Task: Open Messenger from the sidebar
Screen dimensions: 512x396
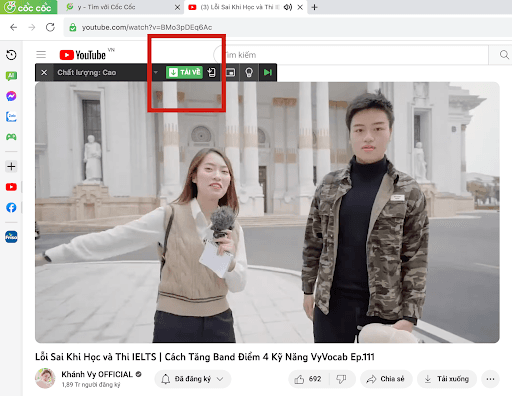Action: [11, 96]
